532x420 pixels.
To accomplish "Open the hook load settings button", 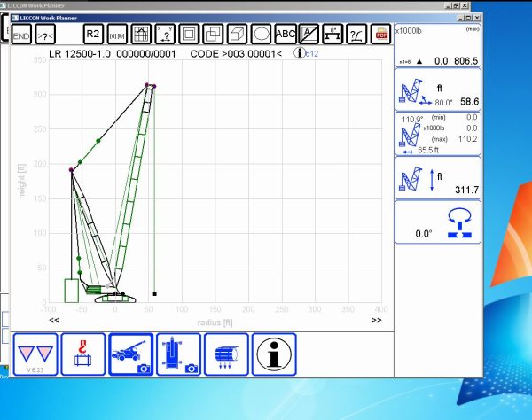I will pos(83,354).
